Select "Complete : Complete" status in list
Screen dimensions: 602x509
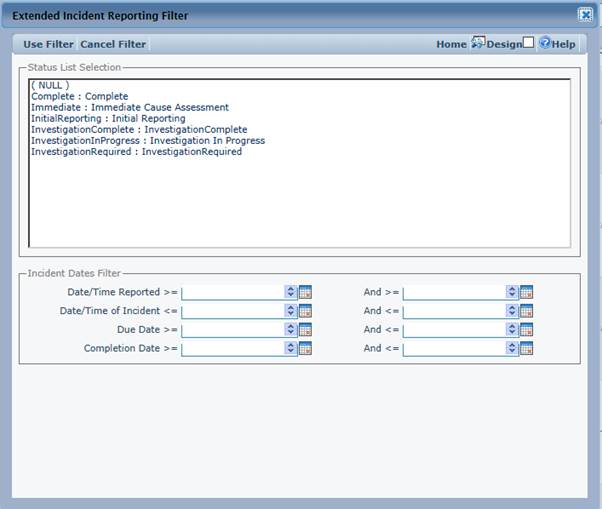(x=80, y=96)
